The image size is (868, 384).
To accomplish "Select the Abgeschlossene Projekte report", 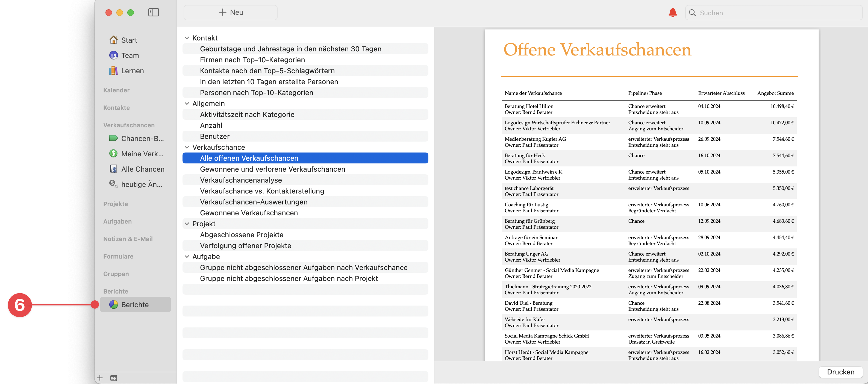I will [x=305, y=235].
